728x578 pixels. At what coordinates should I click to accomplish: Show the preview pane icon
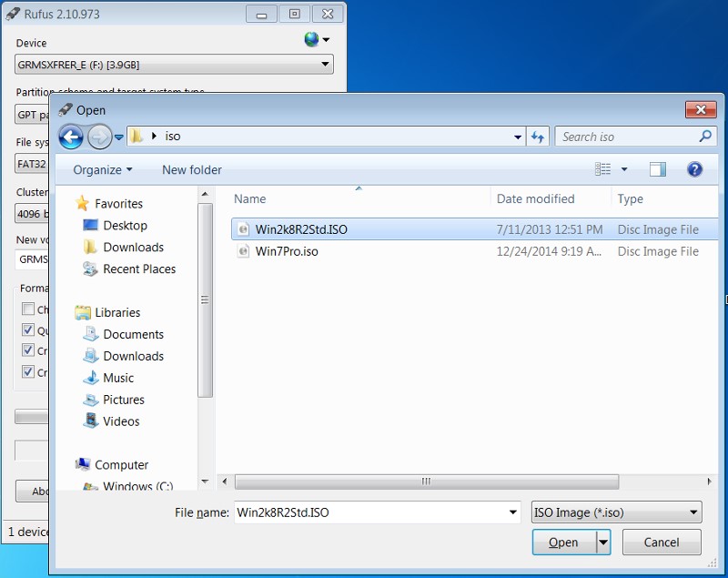pos(657,169)
